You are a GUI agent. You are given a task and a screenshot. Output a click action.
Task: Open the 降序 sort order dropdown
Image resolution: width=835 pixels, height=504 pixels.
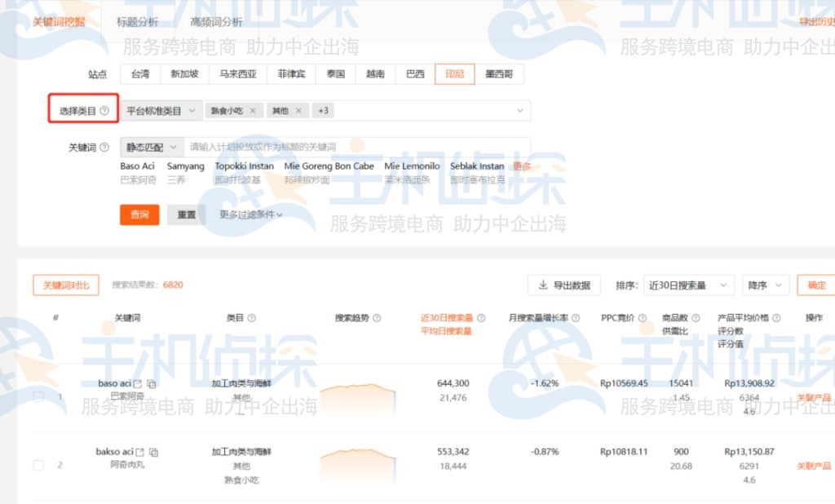pos(767,285)
